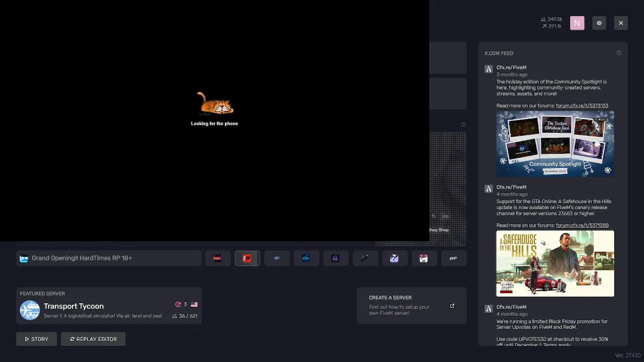Click FiveM avatar on the Safehouse post
The image size is (644, 362).
point(488,189)
